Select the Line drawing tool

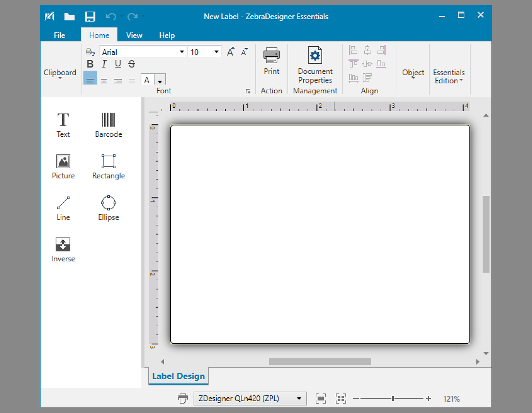pyautogui.click(x=63, y=208)
